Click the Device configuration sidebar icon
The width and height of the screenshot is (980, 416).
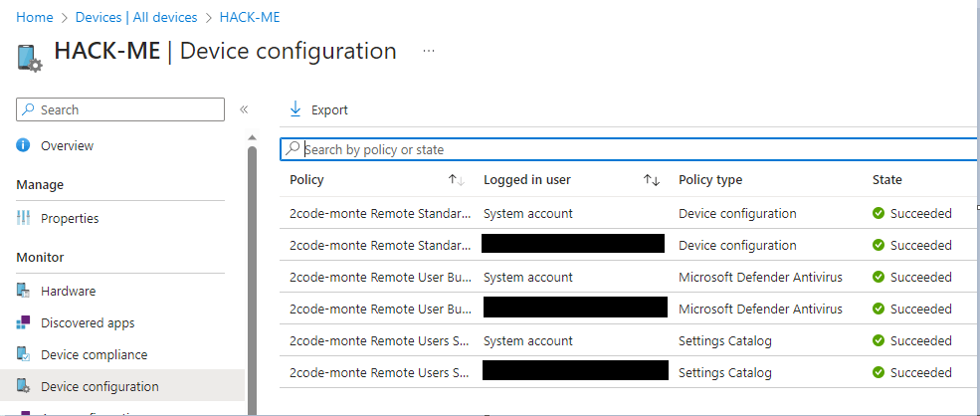pyautogui.click(x=24, y=386)
